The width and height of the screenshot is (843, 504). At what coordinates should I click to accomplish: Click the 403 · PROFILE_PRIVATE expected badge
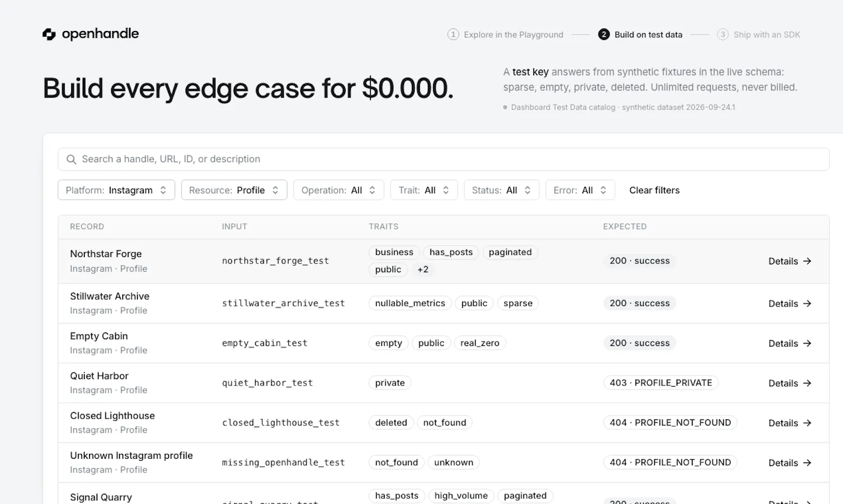661,383
